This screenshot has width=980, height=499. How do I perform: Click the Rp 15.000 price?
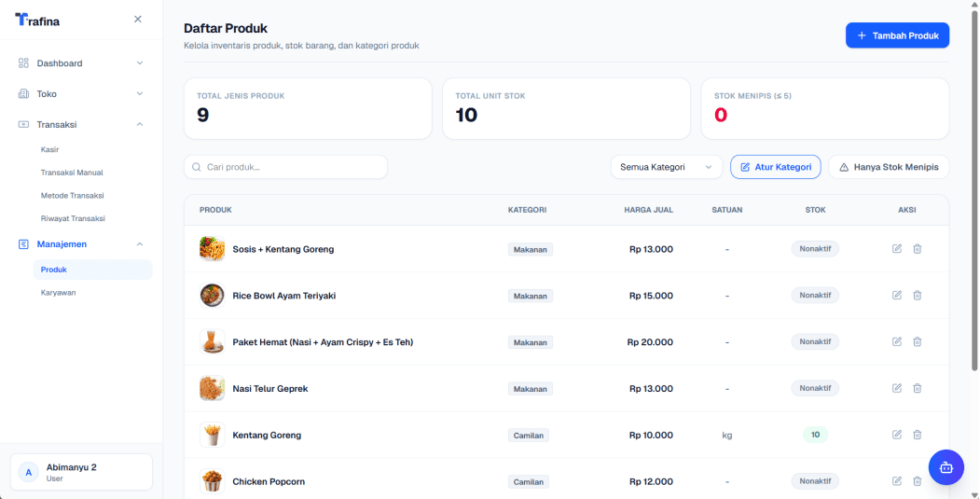tap(651, 296)
